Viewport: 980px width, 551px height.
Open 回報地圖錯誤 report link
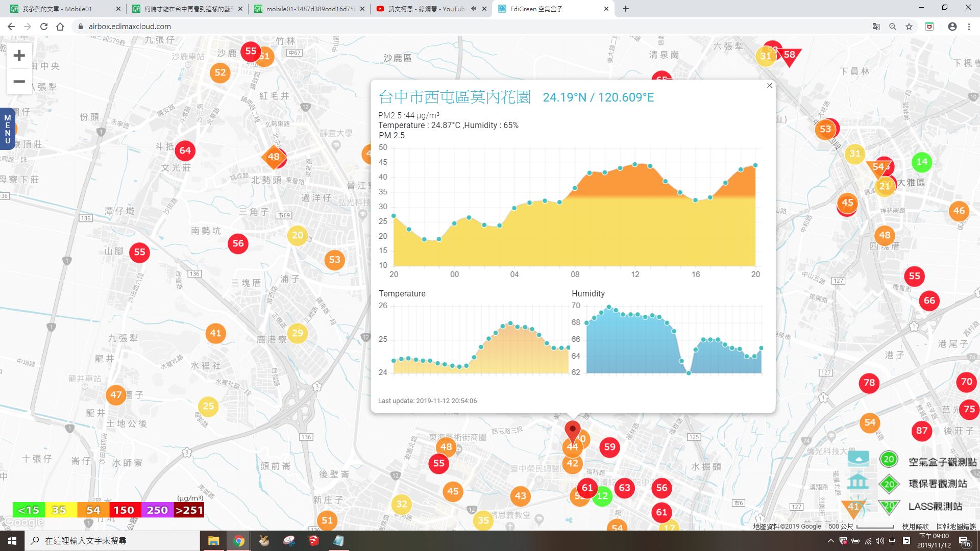tap(955, 527)
